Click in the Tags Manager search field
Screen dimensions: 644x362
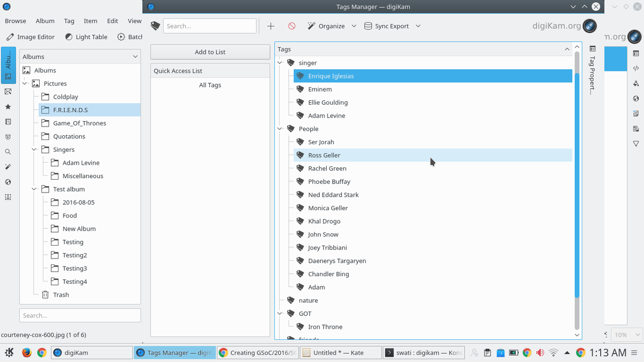click(209, 26)
